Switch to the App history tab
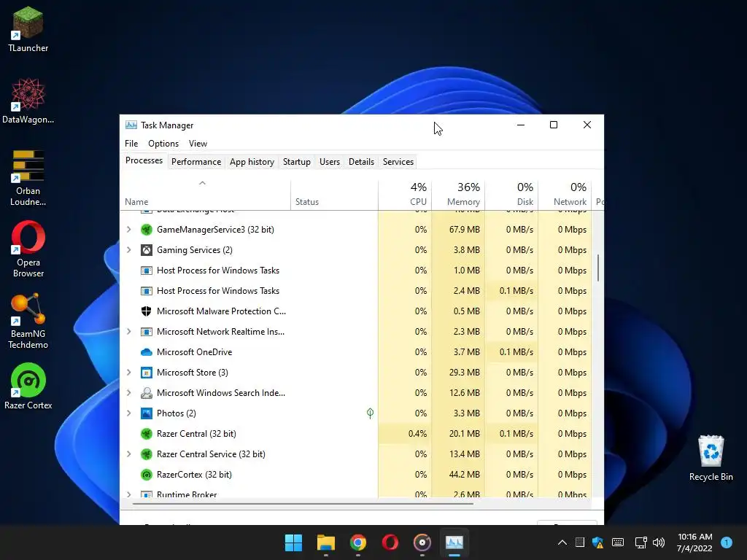Screen dimensions: 747x560 (252, 162)
